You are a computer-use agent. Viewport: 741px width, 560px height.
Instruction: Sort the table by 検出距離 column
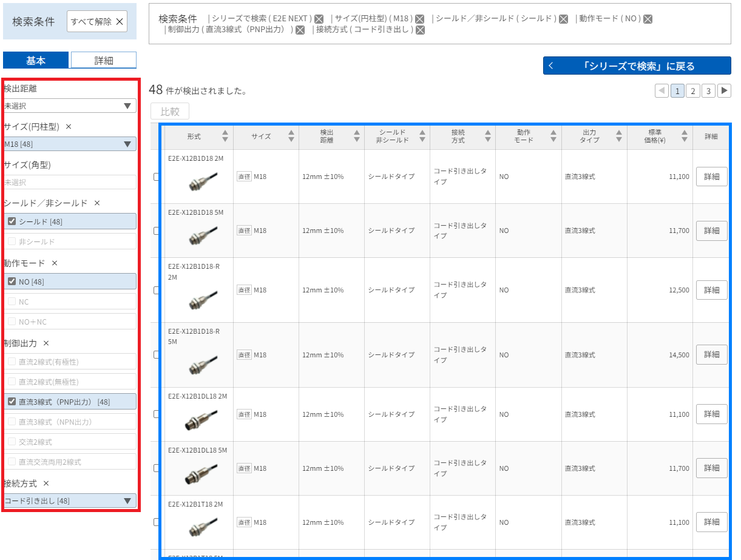[x=356, y=137]
